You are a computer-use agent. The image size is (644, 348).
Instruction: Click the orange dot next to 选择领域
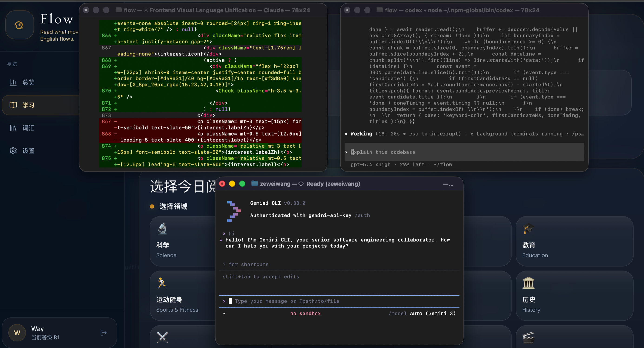[x=152, y=206]
